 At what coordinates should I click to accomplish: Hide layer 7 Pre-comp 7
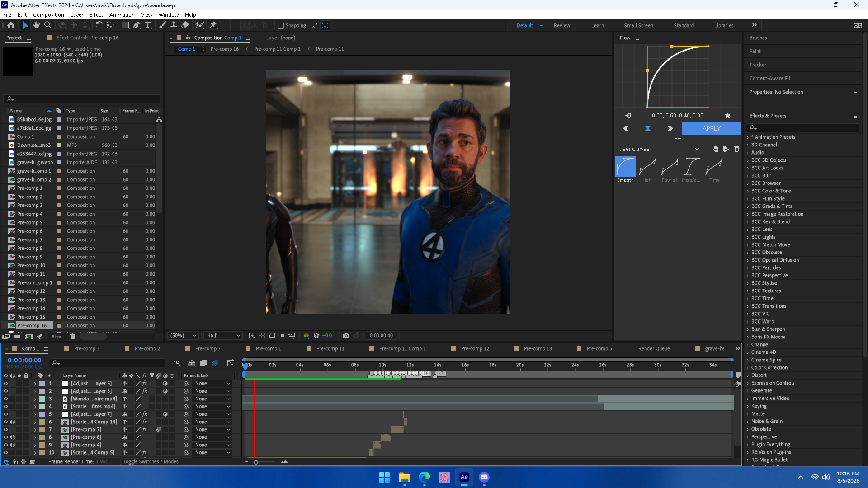click(x=6, y=430)
